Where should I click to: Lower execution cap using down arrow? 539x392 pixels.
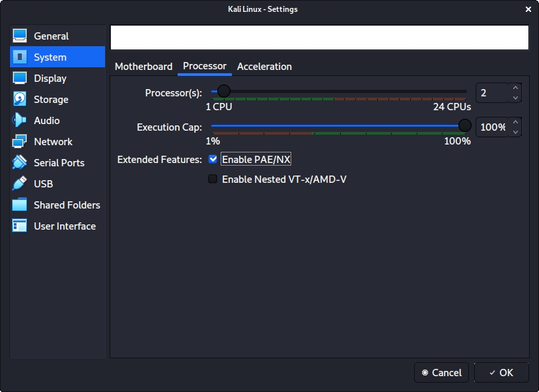tap(515, 132)
